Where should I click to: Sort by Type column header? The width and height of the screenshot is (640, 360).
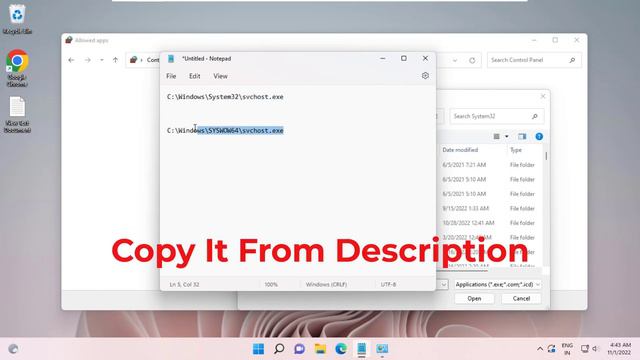click(516, 150)
